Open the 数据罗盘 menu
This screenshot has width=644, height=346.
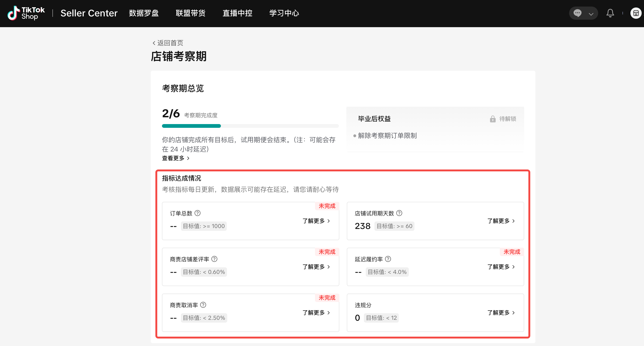tap(144, 13)
